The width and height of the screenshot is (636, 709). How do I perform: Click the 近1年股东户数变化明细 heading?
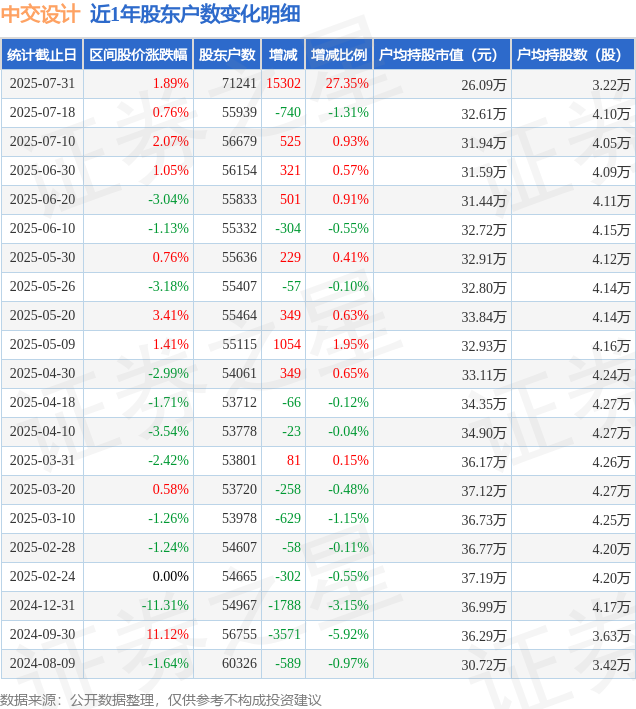pos(195,14)
